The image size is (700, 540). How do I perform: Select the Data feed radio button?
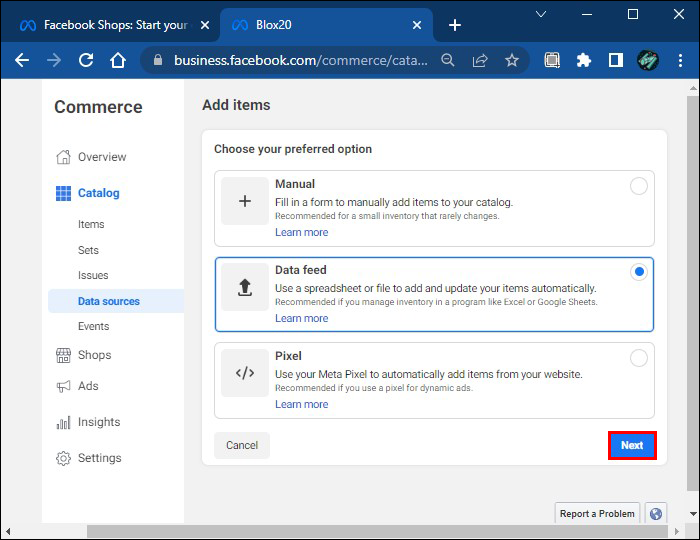(638, 272)
